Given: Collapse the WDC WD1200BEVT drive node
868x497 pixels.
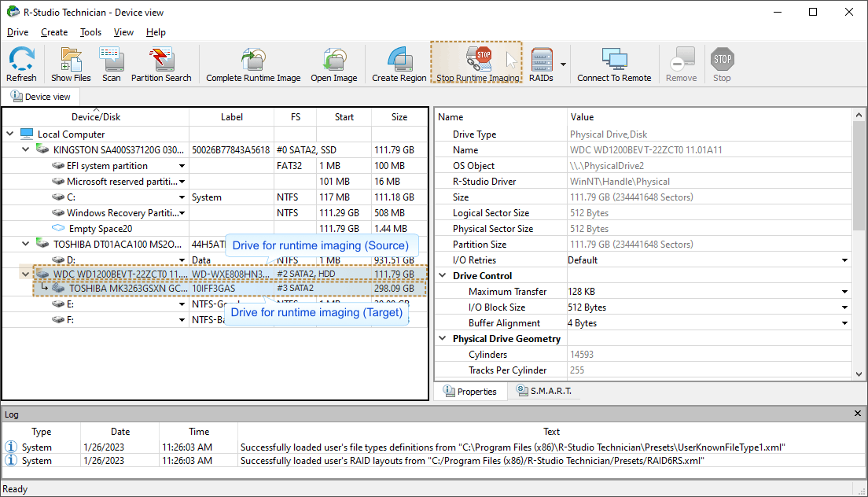Looking at the screenshot, I should point(25,274).
